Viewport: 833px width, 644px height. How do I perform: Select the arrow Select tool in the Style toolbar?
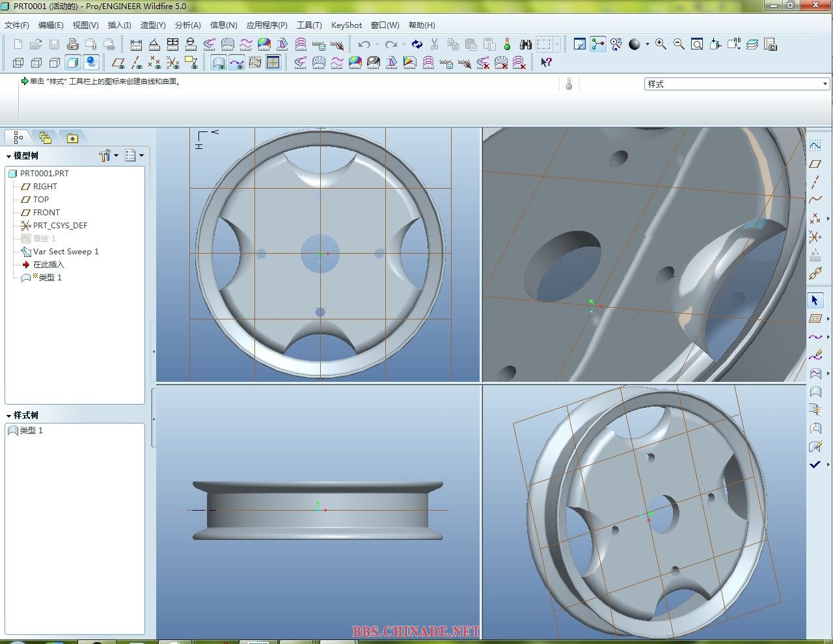(x=815, y=301)
